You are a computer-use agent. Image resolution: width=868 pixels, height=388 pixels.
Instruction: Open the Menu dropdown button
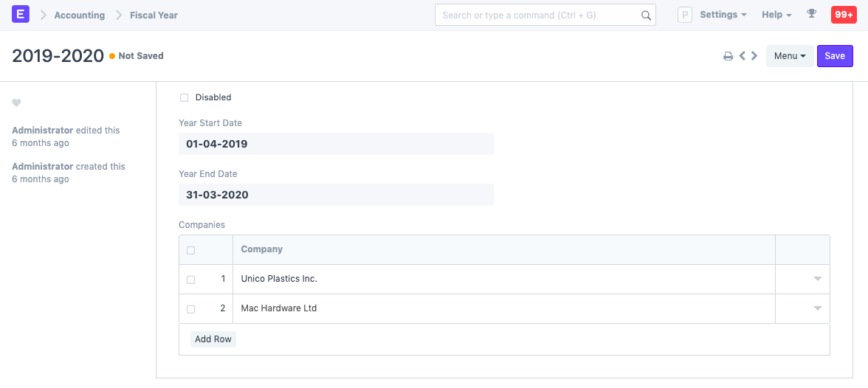click(789, 56)
